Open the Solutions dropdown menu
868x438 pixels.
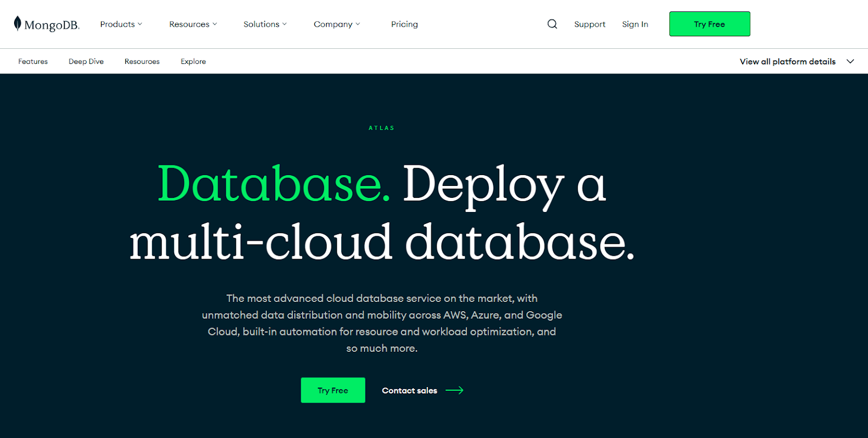tap(265, 24)
